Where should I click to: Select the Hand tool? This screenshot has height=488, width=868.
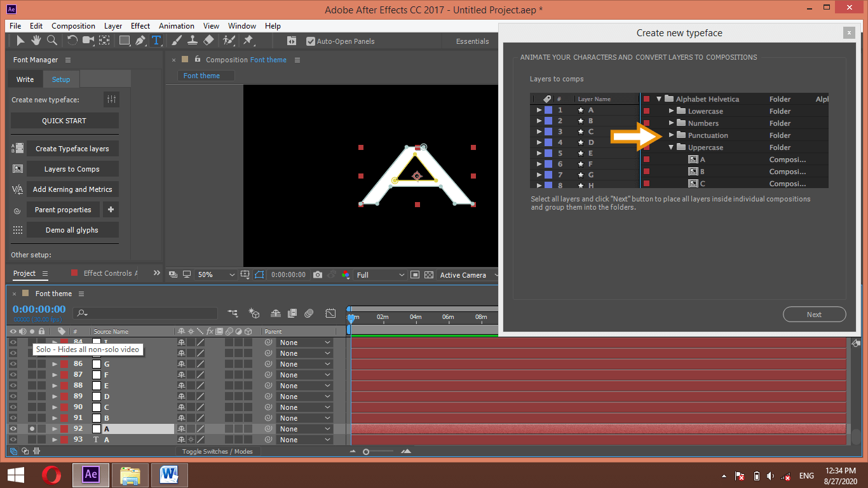pos(36,40)
